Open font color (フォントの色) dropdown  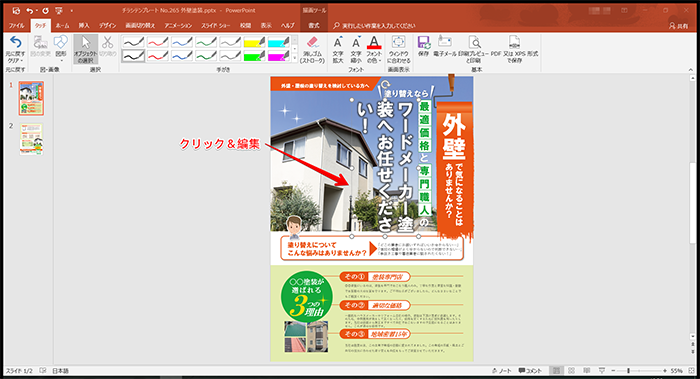pyautogui.click(x=374, y=49)
